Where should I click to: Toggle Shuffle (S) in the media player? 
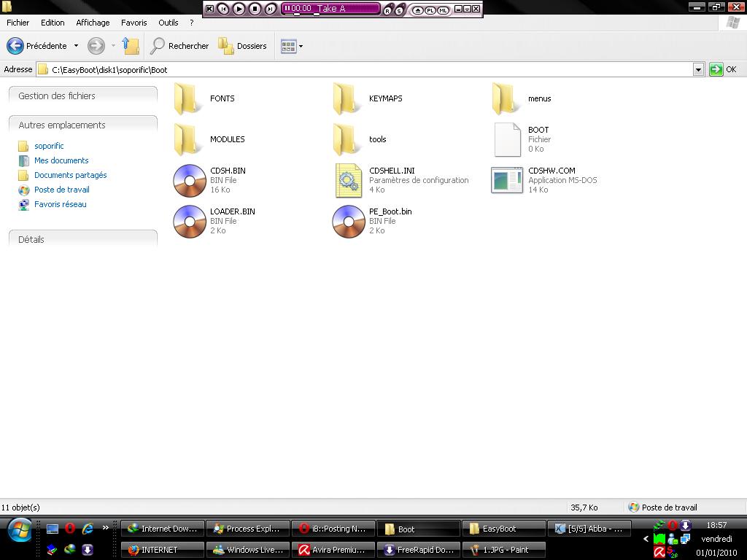coord(399,11)
